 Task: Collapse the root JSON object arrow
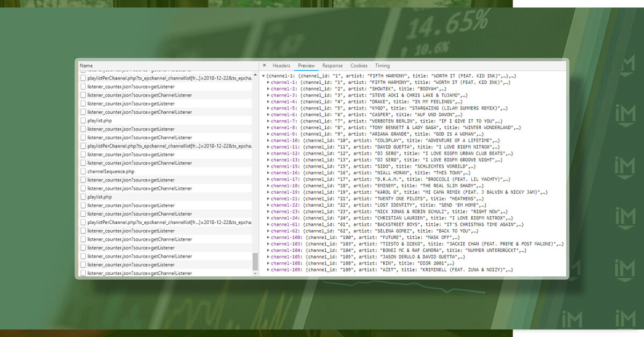(x=264, y=76)
